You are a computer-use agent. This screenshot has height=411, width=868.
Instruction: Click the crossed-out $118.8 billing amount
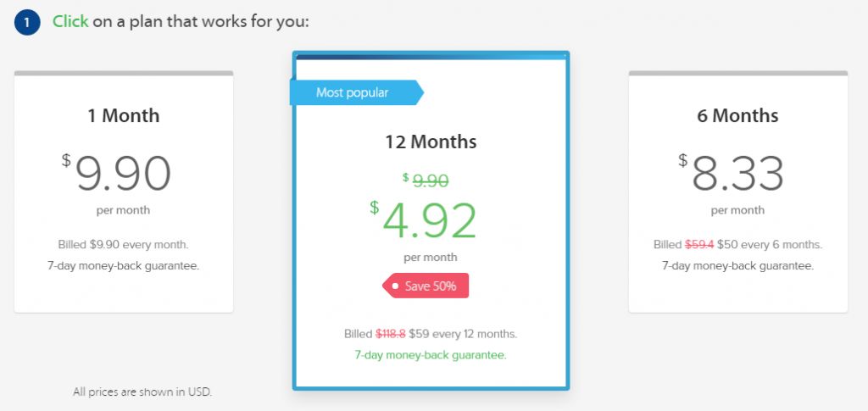pos(391,334)
